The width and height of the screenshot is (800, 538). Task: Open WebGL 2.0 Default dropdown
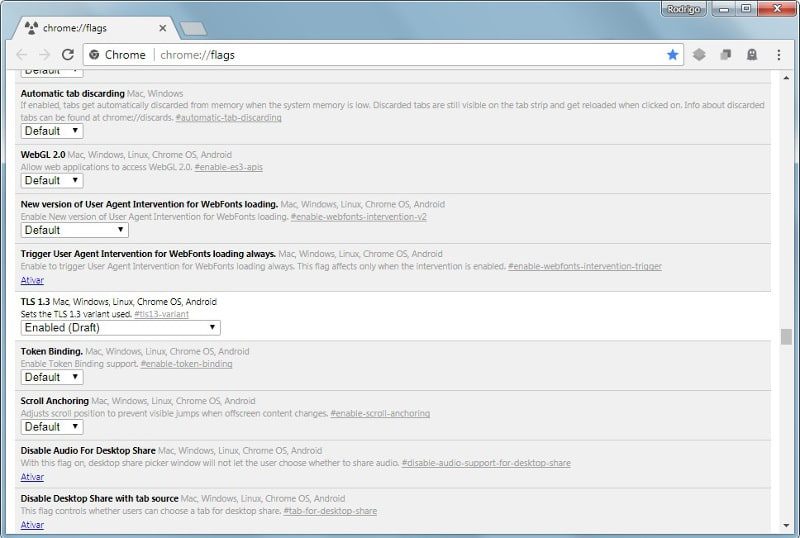(x=52, y=181)
